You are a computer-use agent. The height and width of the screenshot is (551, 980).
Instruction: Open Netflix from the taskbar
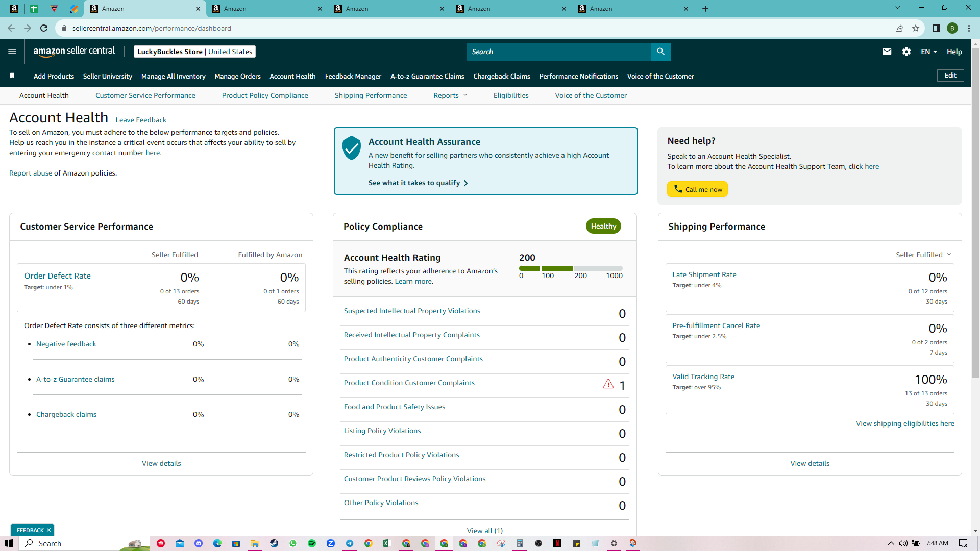pos(557,543)
